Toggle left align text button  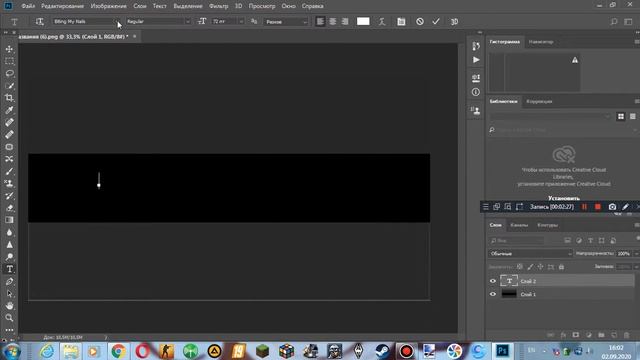pyautogui.click(x=320, y=22)
